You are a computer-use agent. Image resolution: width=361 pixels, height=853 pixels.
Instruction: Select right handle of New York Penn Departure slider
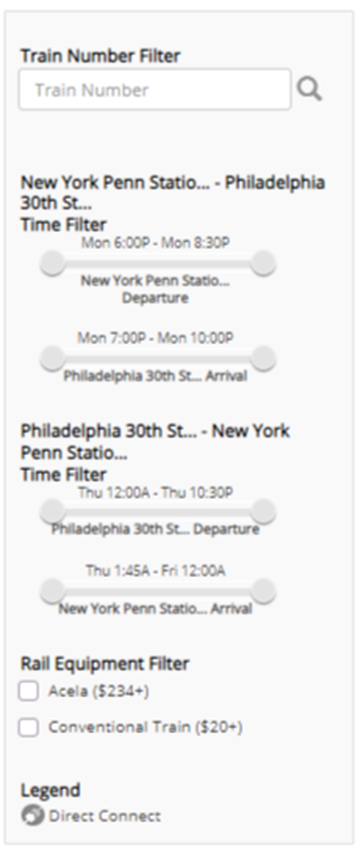264,263
